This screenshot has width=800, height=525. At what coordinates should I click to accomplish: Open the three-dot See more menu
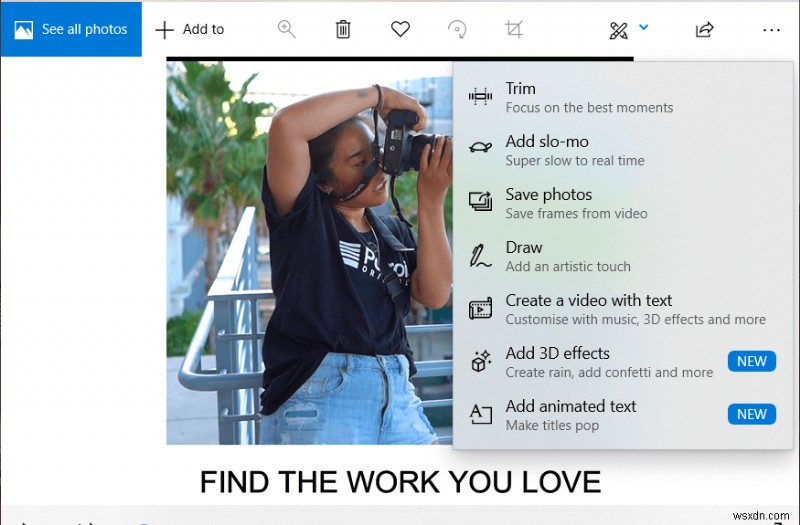tap(771, 30)
